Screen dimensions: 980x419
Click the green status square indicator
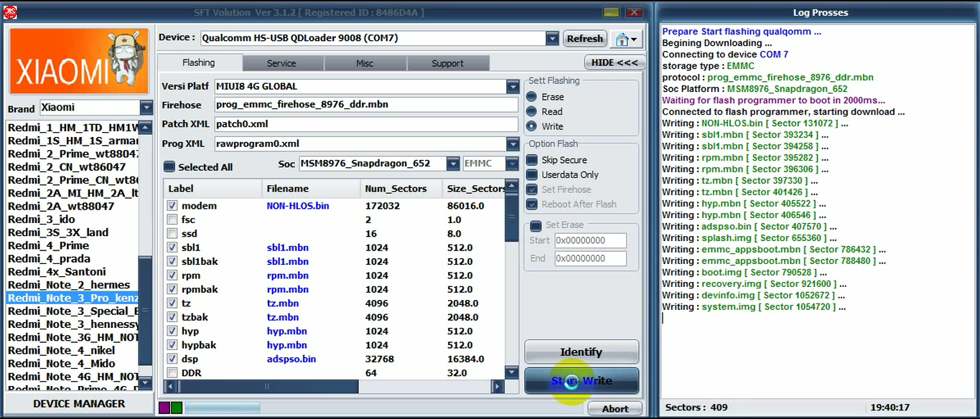(176, 408)
